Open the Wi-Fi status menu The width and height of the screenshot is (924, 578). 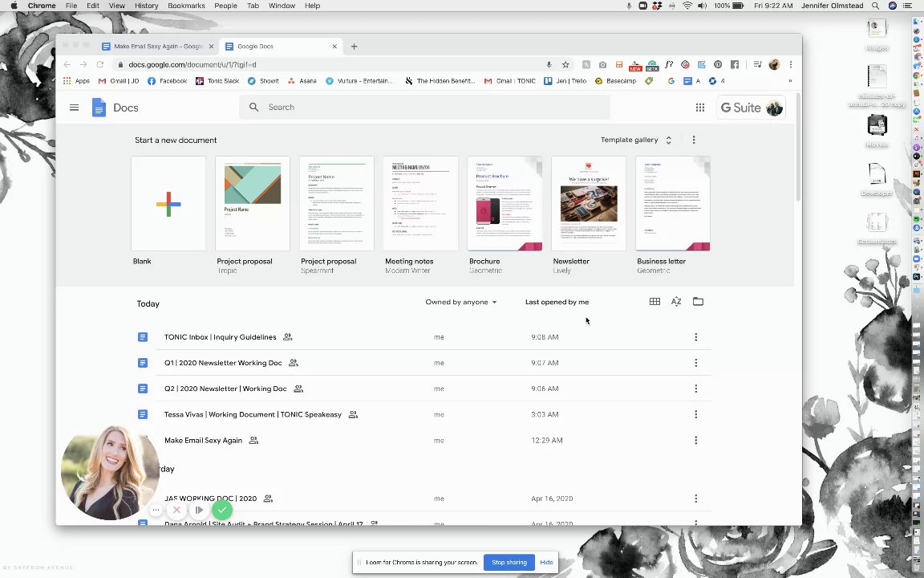point(687,6)
